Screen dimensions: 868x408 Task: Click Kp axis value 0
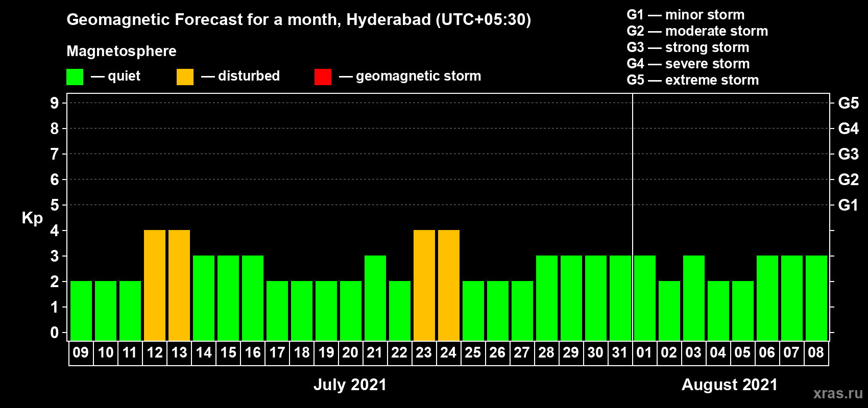54,333
